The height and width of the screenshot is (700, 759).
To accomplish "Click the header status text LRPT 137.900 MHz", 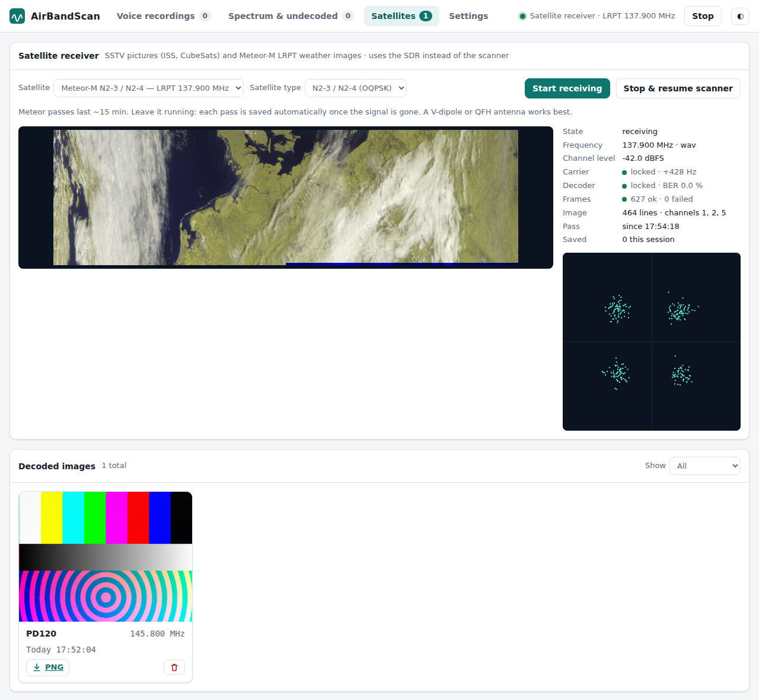I will (602, 16).
